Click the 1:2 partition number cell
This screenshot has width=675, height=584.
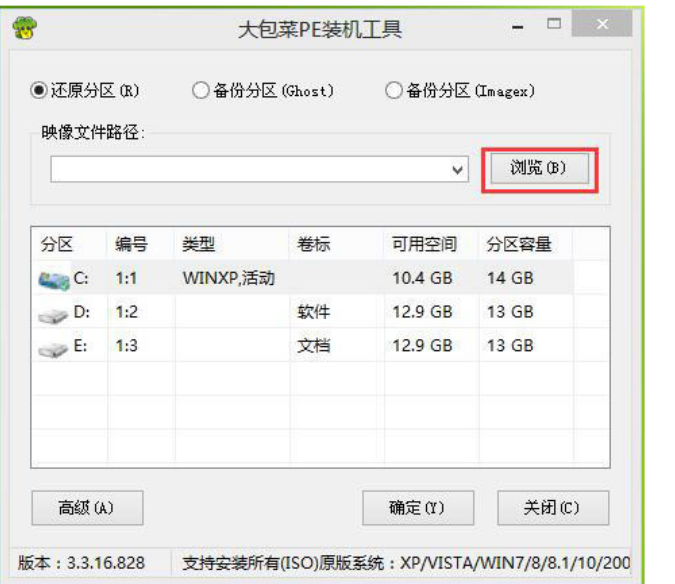coord(126,312)
